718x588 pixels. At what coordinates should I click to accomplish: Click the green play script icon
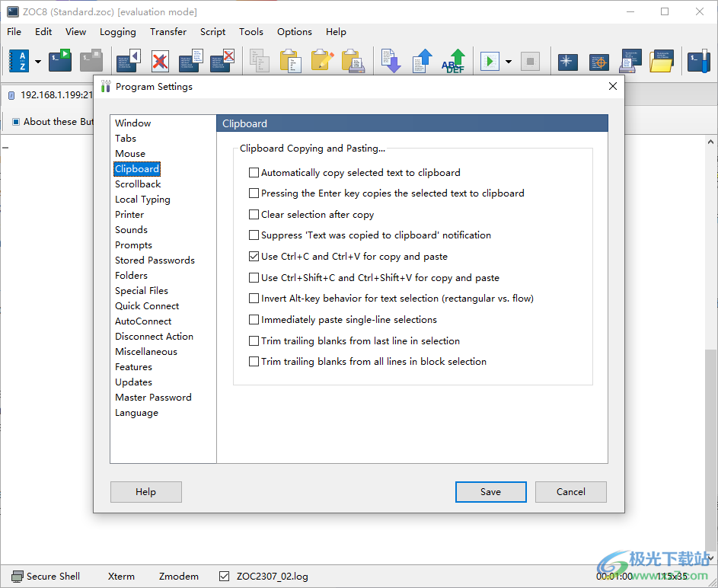tap(490, 61)
